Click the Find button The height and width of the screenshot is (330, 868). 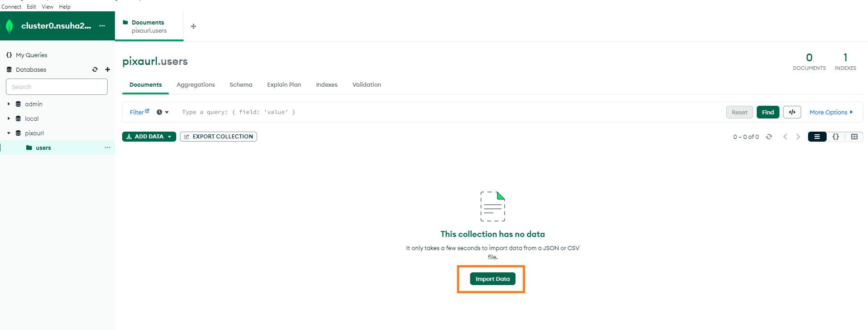(768, 112)
